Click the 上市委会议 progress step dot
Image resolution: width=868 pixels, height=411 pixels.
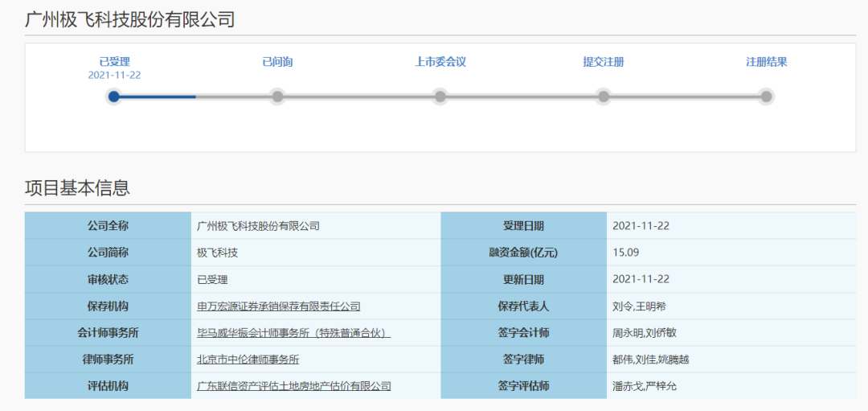440,97
